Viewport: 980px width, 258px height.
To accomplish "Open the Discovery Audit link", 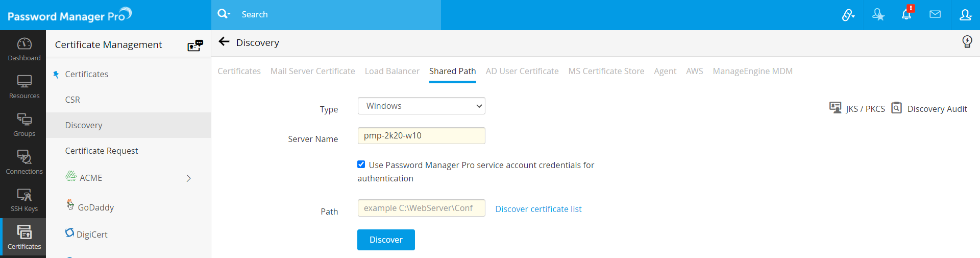I will click(937, 109).
